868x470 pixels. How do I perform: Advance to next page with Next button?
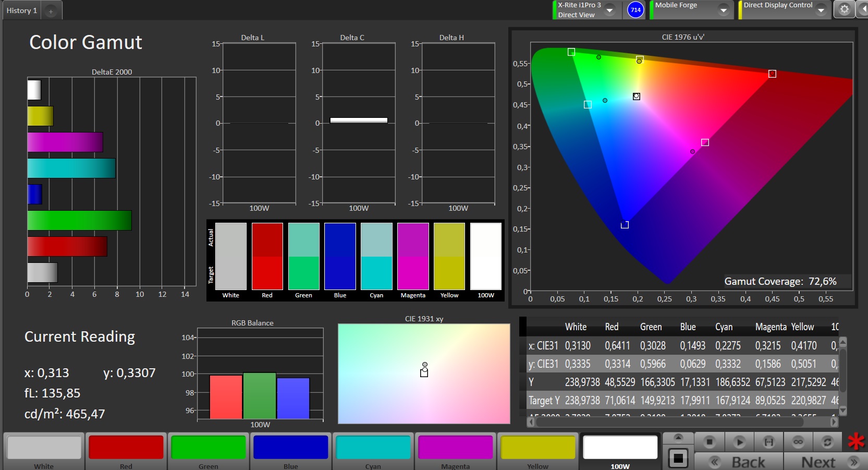[827, 462]
